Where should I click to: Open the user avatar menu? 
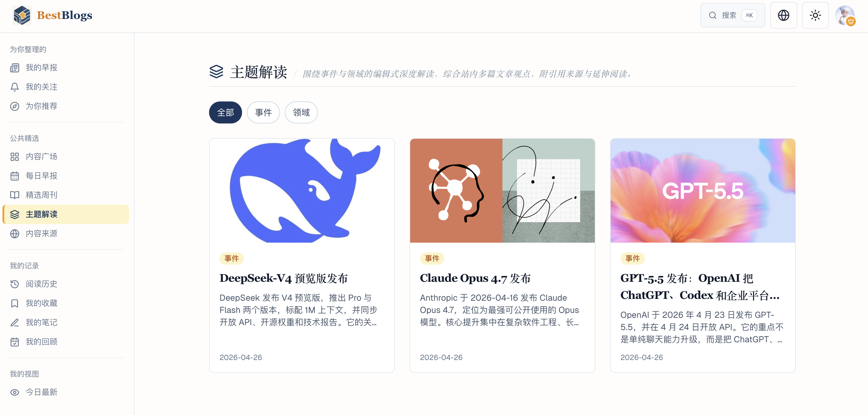pyautogui.click(x=845, y=15)
